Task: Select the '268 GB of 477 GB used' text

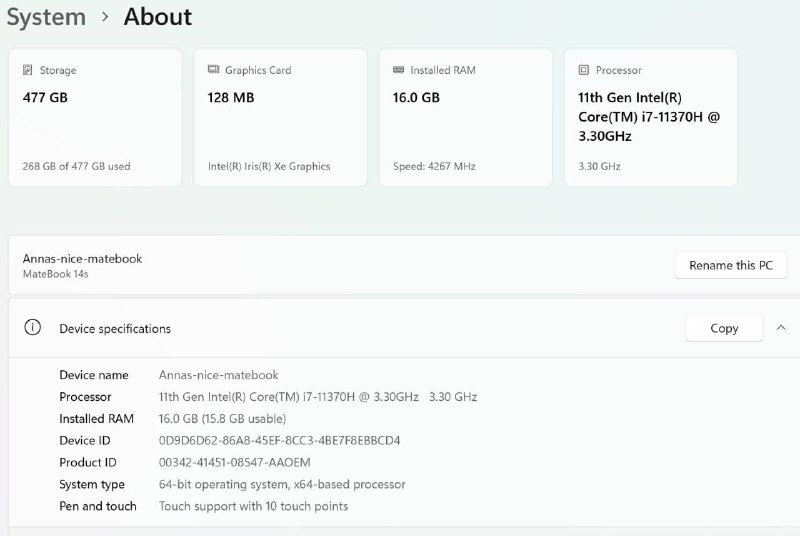Action: [77, 166]
